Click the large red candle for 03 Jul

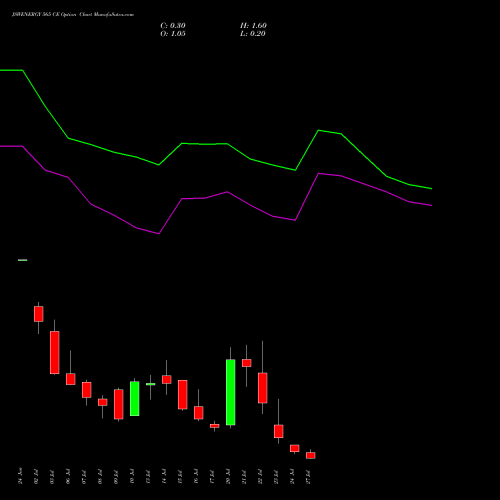click(55, 352)
